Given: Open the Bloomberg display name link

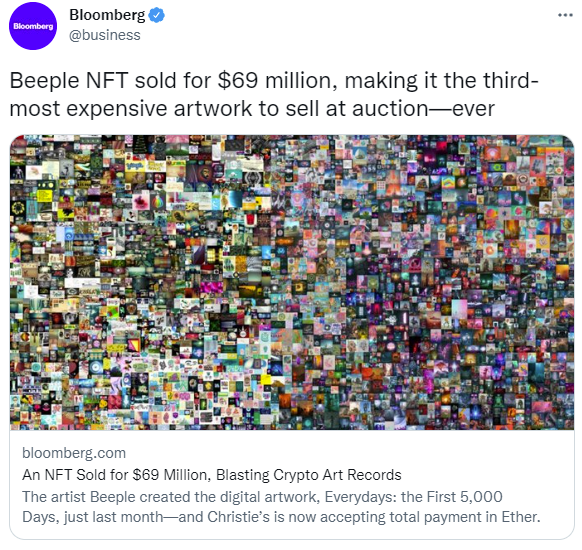Looking at the screenshot, I should click(x=107, y=15).
